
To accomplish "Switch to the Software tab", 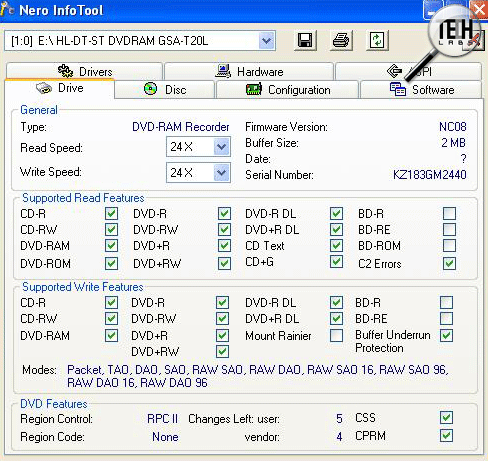I will [x=421, y=89].
